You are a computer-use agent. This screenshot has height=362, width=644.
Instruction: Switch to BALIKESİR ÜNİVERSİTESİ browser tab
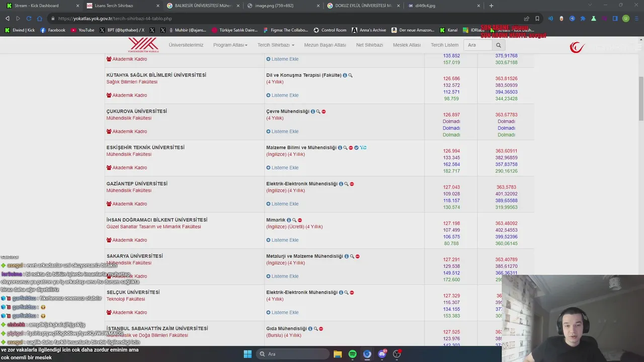point(202,6)
